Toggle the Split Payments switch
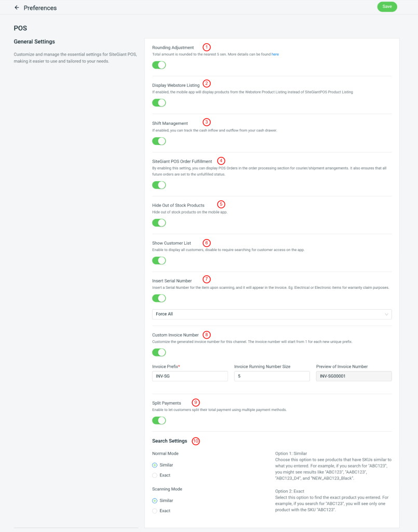 pos(159,420)
